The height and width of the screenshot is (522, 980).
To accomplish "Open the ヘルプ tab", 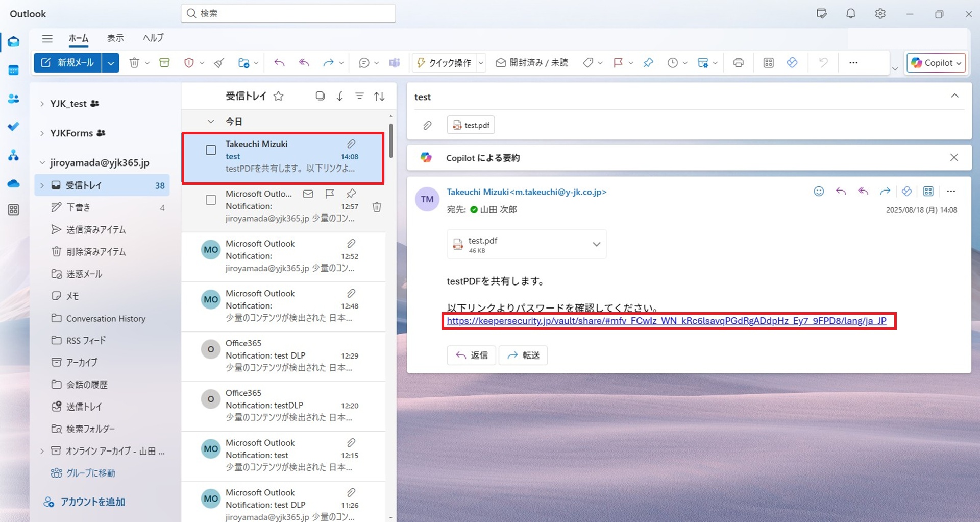I will click(153, 38).
